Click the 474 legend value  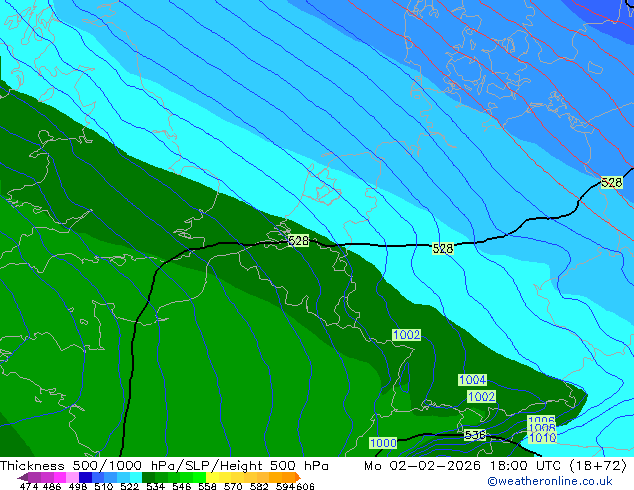point(29,486)
